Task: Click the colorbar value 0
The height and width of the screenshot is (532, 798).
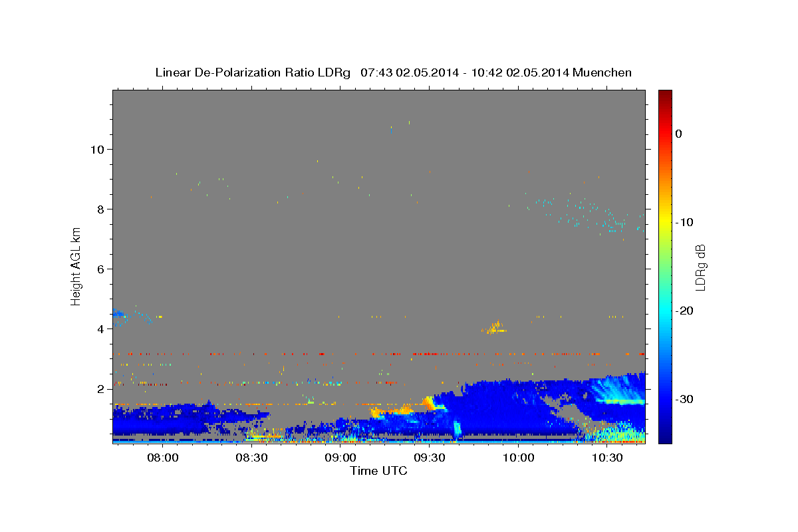Action: (x=679, y=134)
